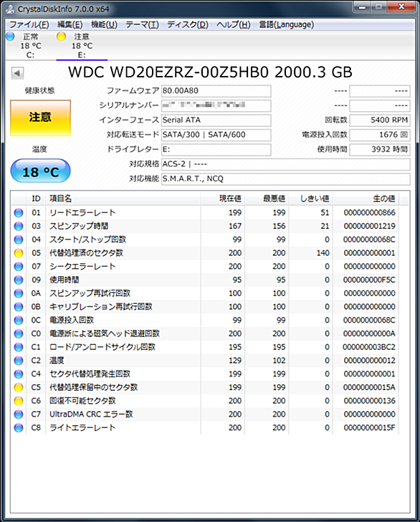Click yellow warning icon of row C5 代替処理保留中のセクタ数
420x522 pixels.
tap(19, 387)
